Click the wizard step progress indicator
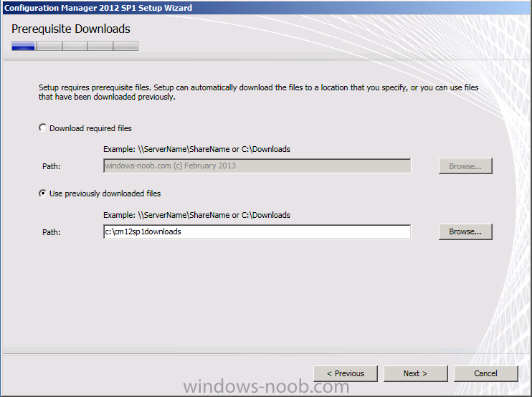The width and height of the screenshot is (532, 397). pyautogui.click(x=75, y=46)
